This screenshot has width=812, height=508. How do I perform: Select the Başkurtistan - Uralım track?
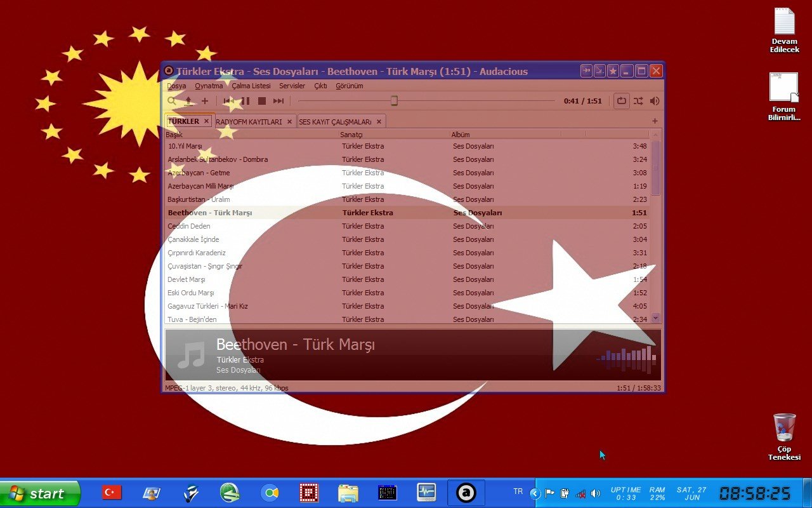click(407, 199)
